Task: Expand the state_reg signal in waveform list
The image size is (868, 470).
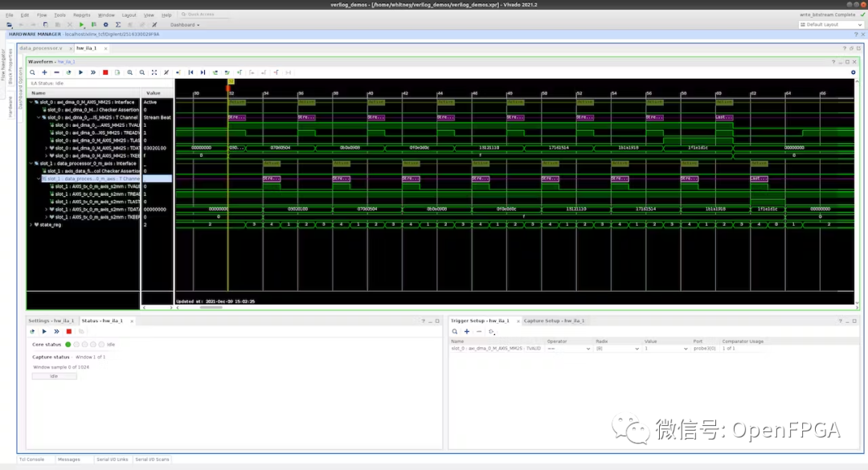Action: (31, 225)
